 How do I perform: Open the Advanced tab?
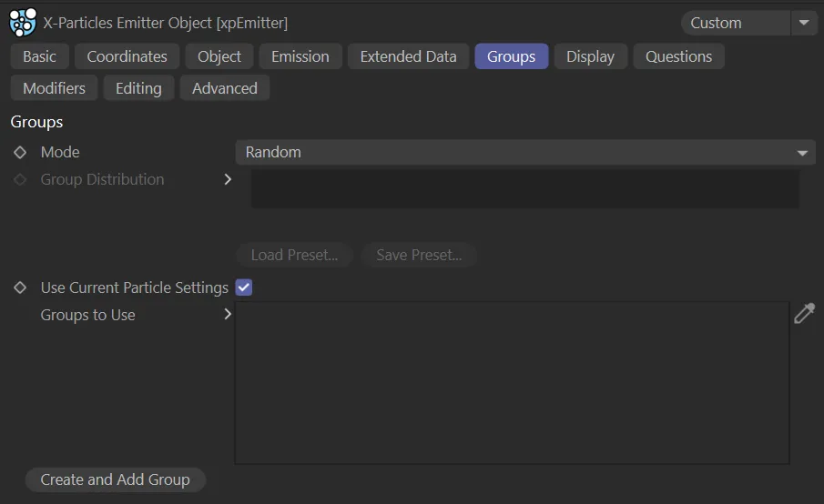(x=225, y=88)
